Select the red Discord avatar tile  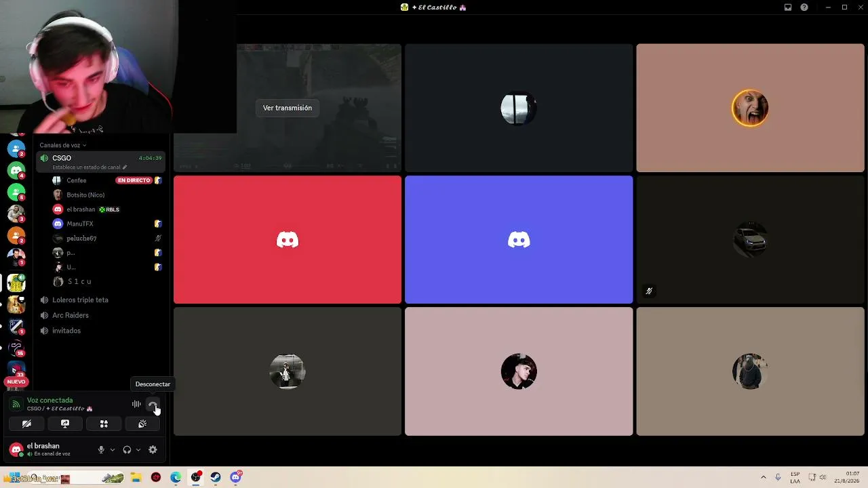[288, 240]
